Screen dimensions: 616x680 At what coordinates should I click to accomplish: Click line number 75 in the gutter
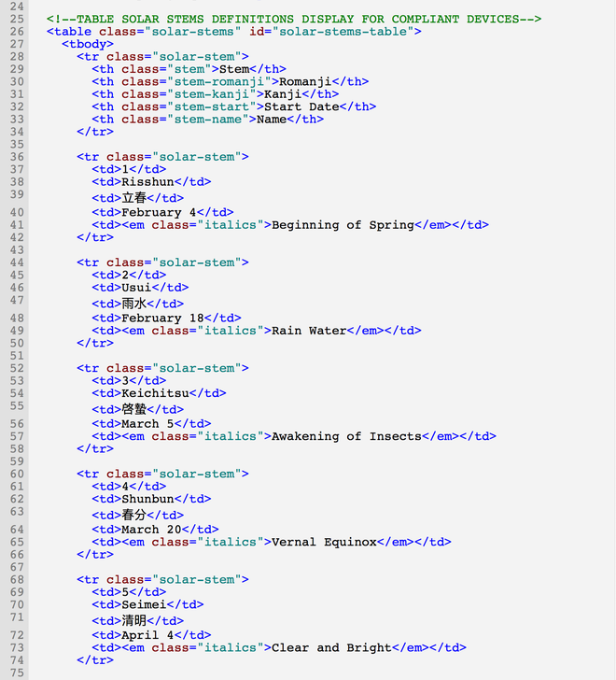pos(17,673)
